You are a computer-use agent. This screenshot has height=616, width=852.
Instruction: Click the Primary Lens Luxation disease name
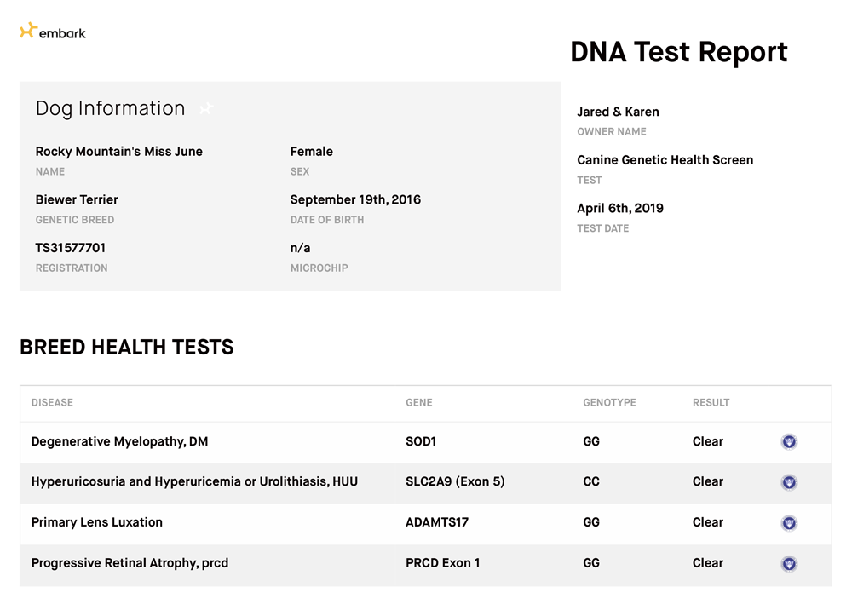coord(96,523)
